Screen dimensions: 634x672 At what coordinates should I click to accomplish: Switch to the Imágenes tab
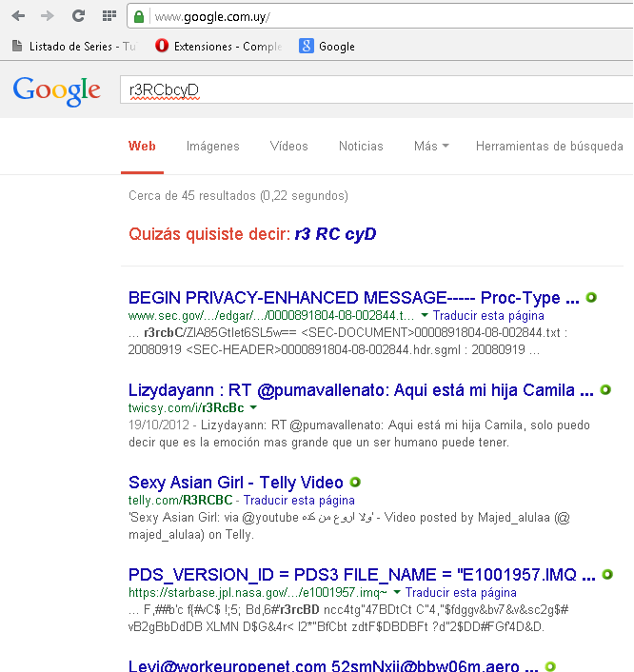point(212,147)
